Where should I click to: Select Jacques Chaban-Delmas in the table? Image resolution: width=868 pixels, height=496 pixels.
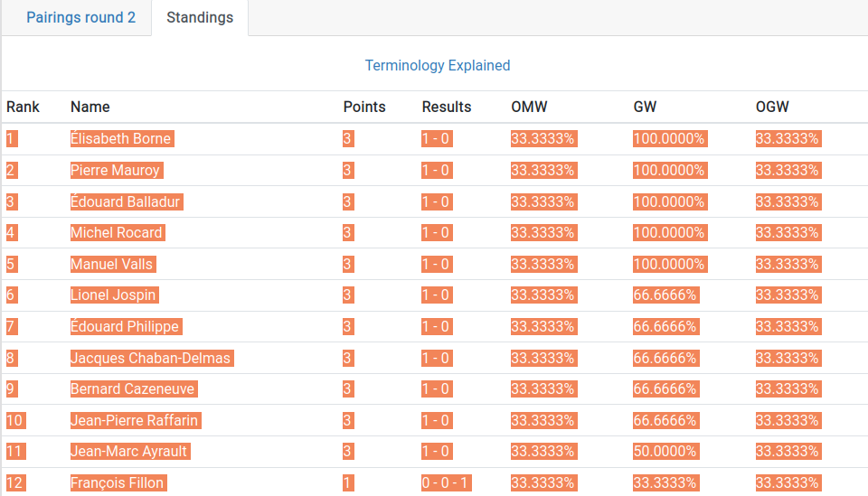click(x=151, y=359)
